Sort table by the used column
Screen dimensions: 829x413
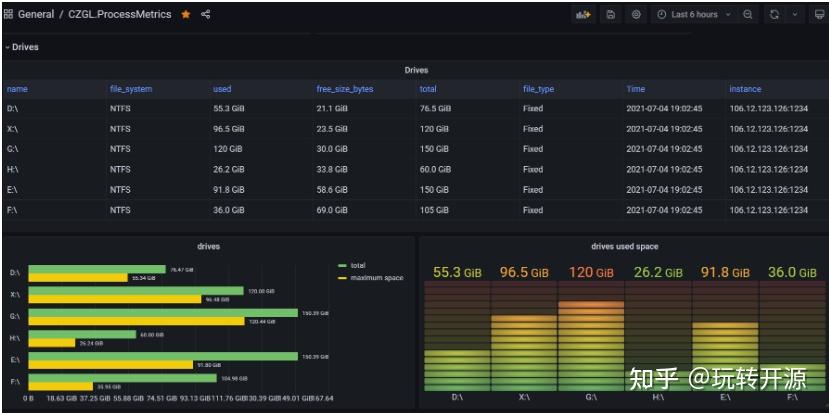[222, 89]
